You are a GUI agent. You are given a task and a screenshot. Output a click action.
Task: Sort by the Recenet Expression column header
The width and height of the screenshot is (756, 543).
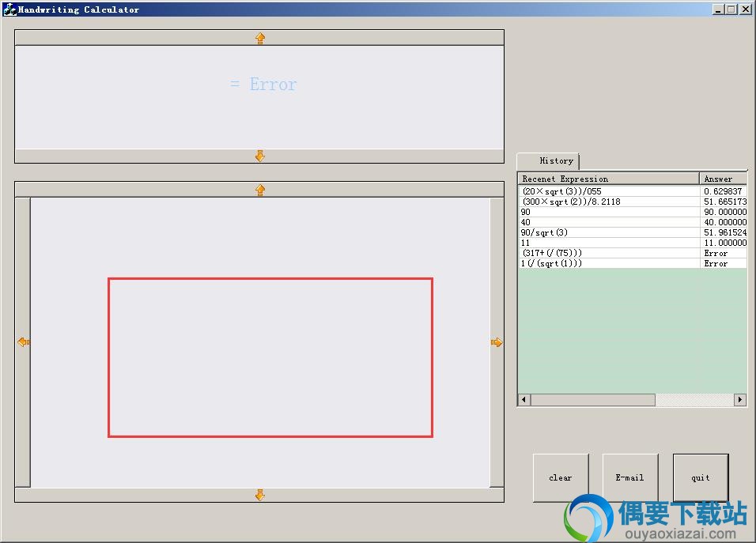coord(608,179)
